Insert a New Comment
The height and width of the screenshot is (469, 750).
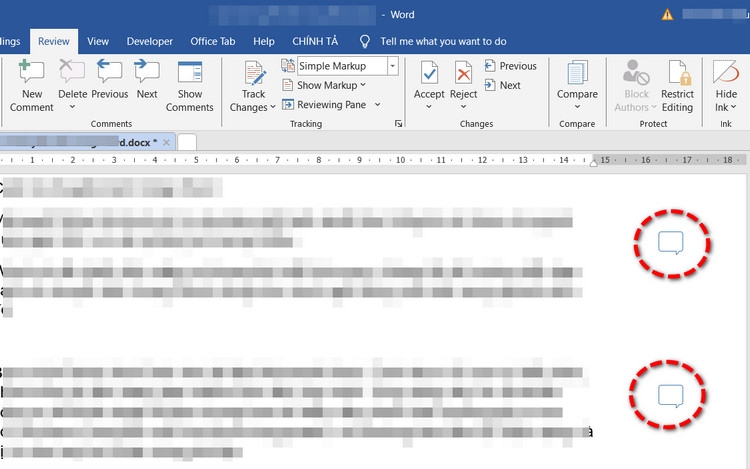32,86
